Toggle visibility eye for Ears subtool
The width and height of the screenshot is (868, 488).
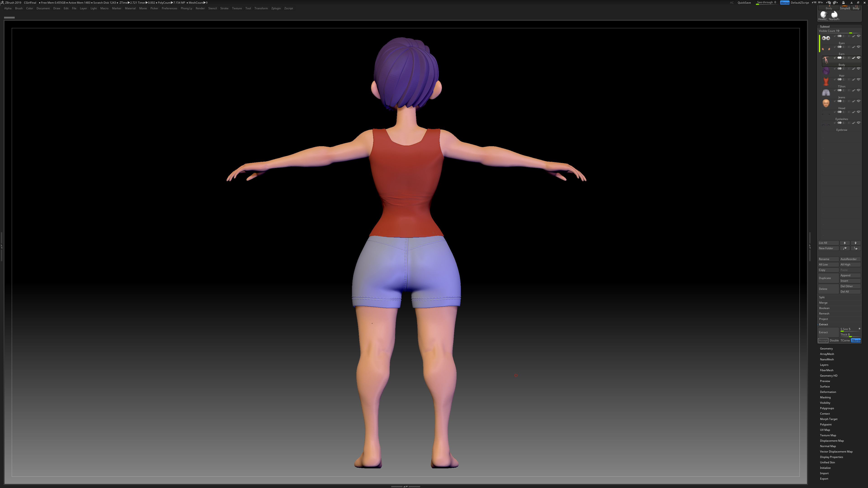point(859,47)
